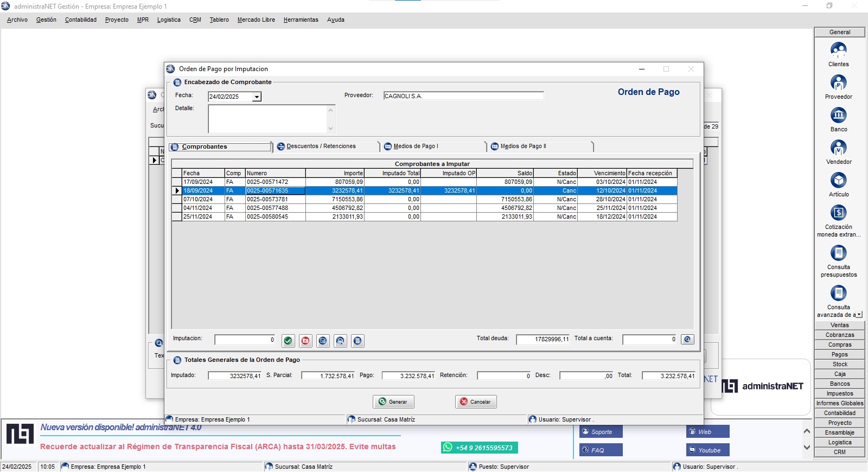Click the Total a cuenta field

pos(649,340)
